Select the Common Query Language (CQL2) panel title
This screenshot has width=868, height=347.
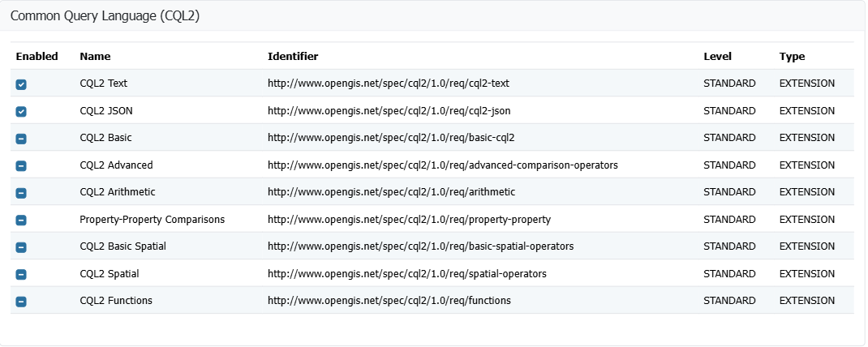click(x=105, y=17)
